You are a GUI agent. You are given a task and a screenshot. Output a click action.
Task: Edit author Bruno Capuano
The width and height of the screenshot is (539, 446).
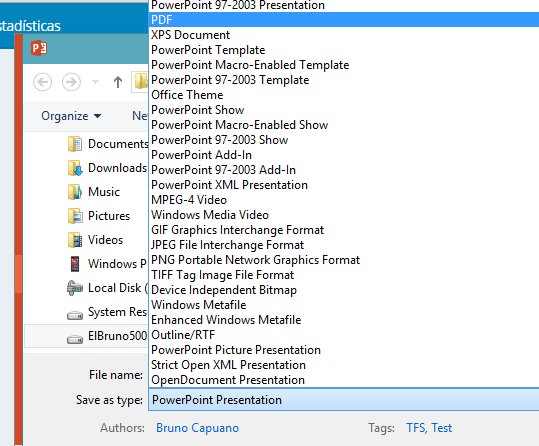(197, 428)
